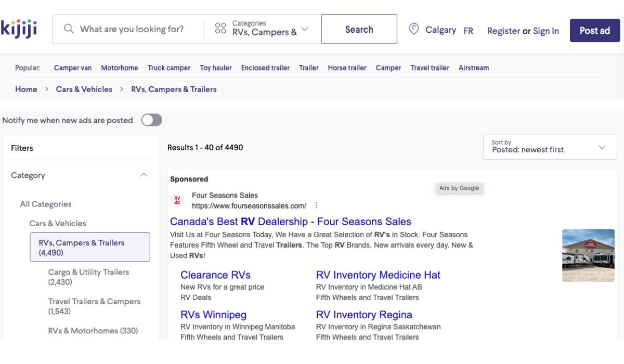Screen dimensions: 624x364
Task: Toggle notify me when new ads posted
Action: pos(152,120)
